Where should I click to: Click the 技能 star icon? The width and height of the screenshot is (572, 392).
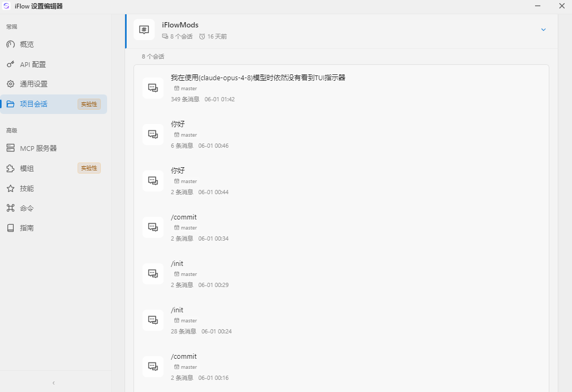click(x=11, y=188)
